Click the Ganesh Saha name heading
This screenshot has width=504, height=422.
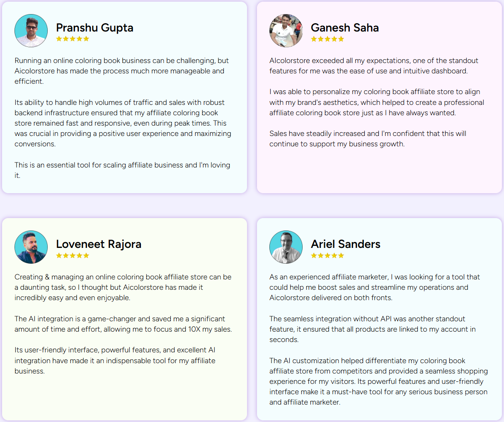(345, 28)
